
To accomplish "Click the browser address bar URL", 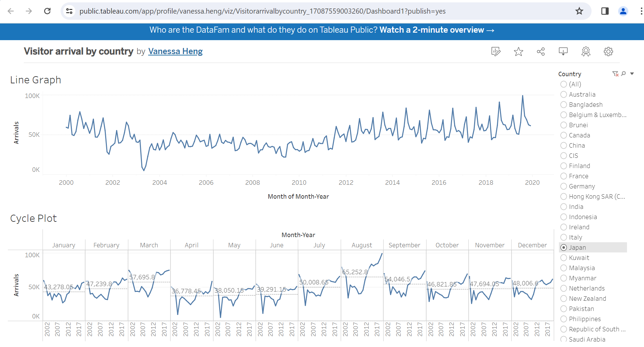I will pyautogui.click(x=262, y=11).
